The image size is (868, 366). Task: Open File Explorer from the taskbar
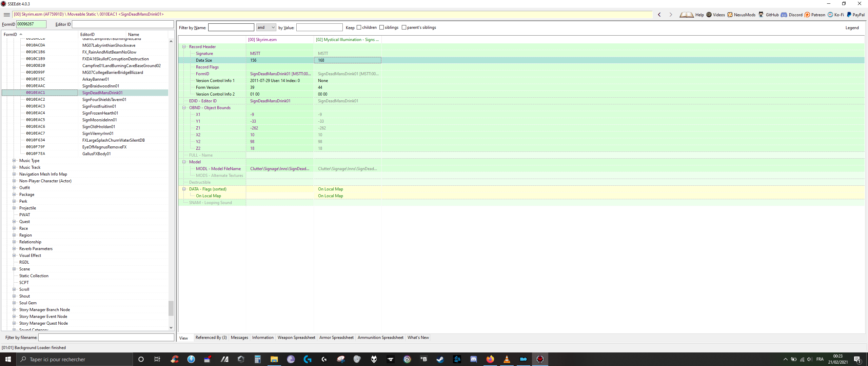pos(274,359)
